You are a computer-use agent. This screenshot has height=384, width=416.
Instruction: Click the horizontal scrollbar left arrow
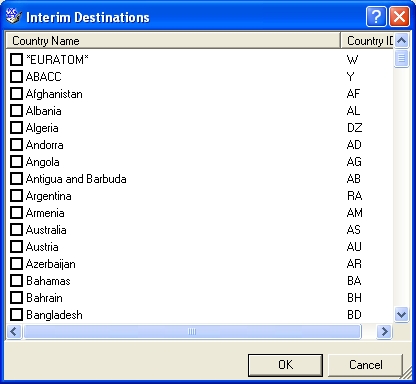[x=14, y=332]
